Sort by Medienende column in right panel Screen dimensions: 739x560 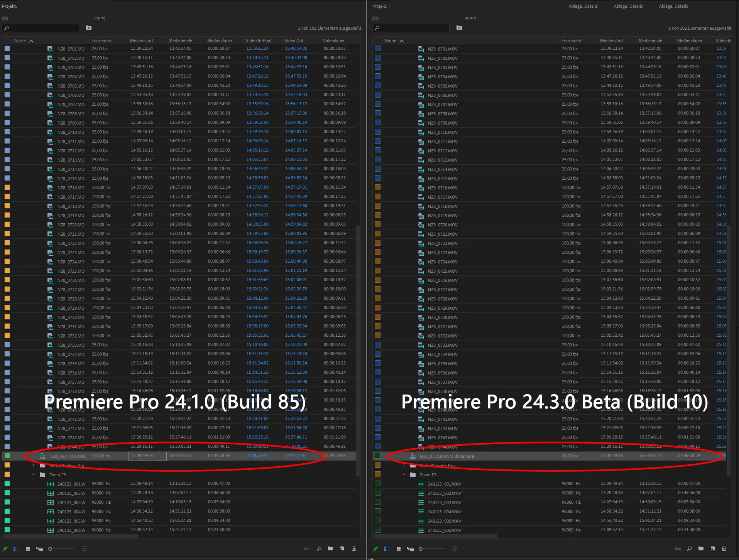pyautogui.click(x=651, y=40)
